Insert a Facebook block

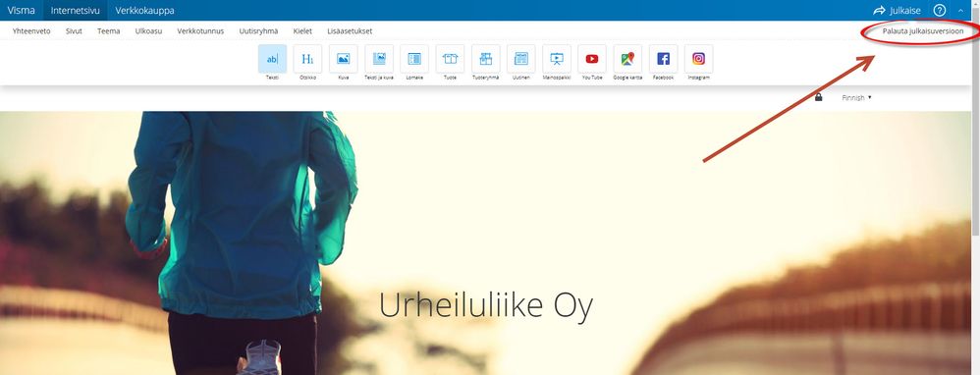click(x=663, y=59)
